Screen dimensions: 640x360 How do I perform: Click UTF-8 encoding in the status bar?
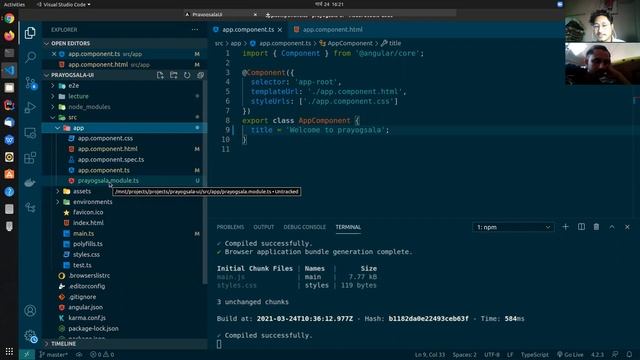(x=492, y=354)
